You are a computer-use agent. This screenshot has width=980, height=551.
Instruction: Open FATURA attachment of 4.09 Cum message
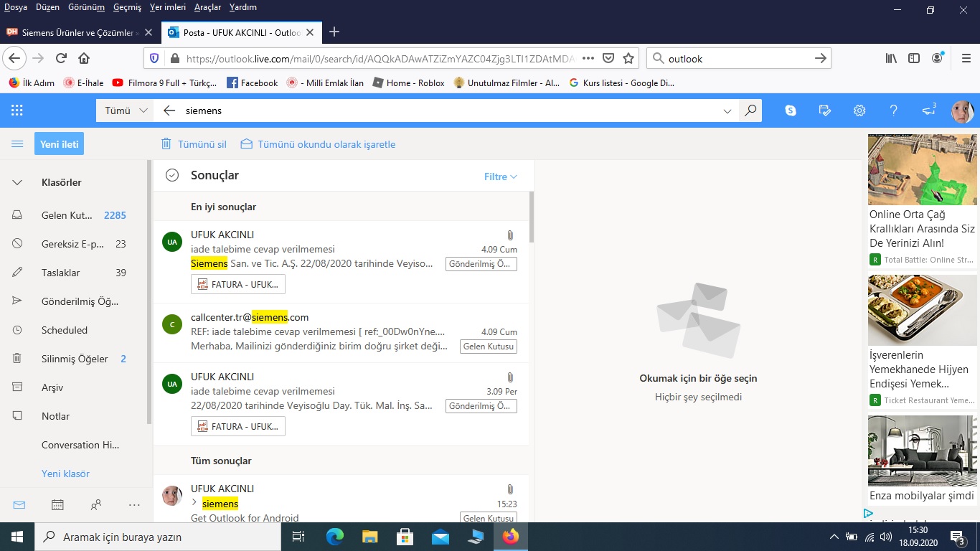238,284
